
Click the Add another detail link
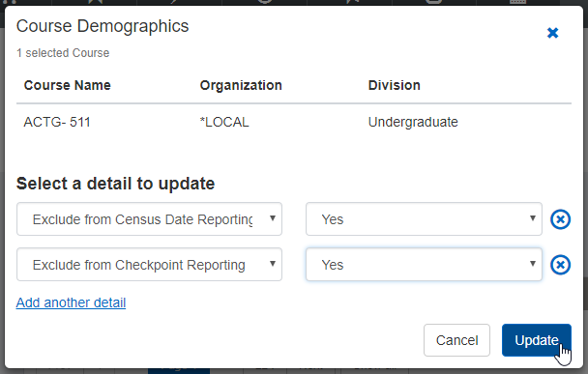pyautogui.click(x=71, y=302)
